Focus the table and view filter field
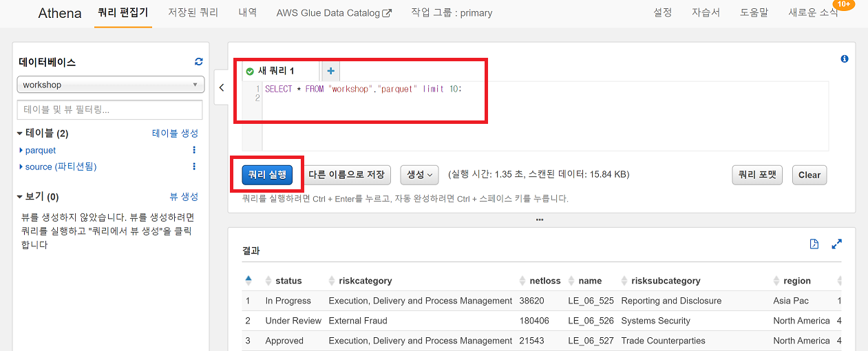 pos(110,109)
